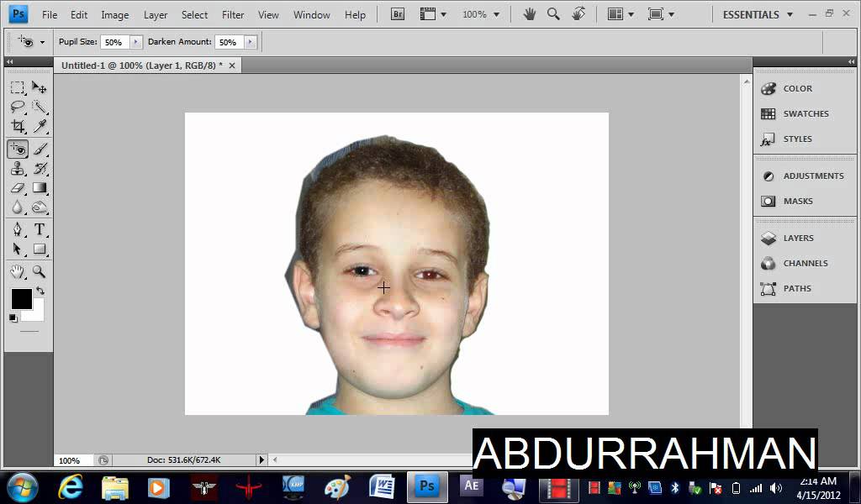Screen dimensions: 861x504
Task: Select the Eraser tool
Action: click(x=18, y=188)
